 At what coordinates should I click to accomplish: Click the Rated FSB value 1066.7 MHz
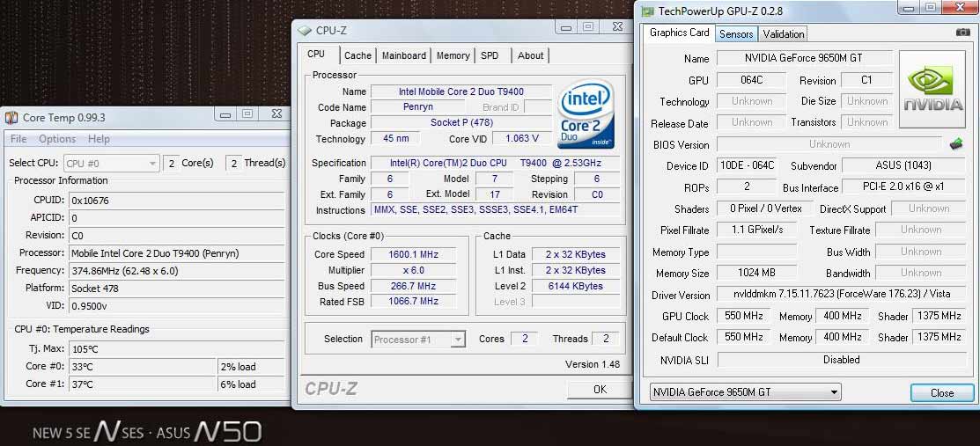(412, 301)
